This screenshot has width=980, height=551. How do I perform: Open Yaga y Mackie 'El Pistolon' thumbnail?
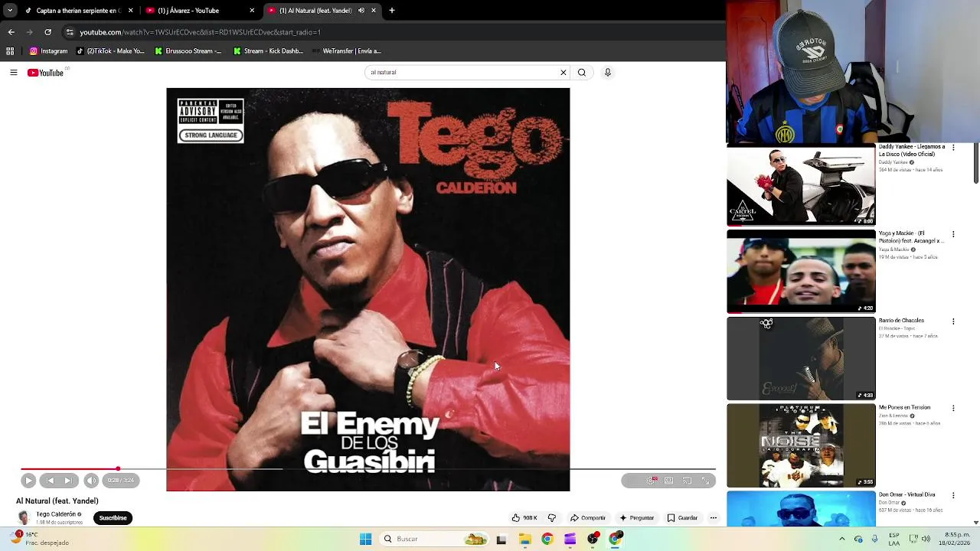click(x=801, y=272)
